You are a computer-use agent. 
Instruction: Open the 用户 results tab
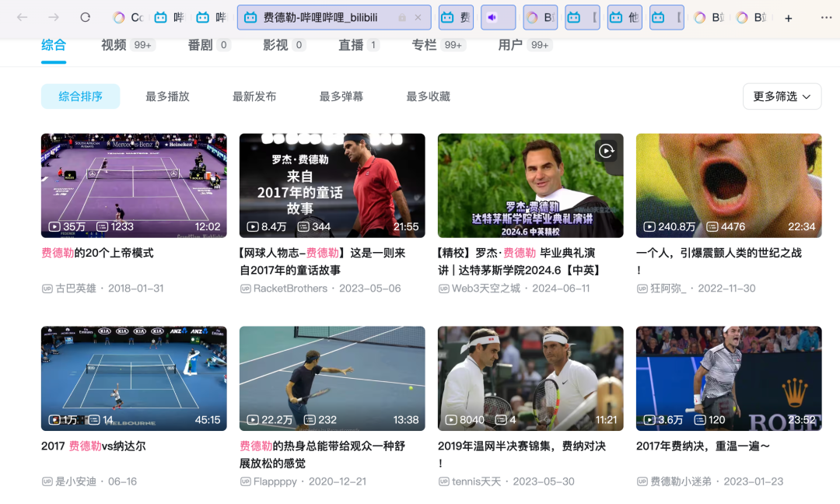tap(510, 45)
